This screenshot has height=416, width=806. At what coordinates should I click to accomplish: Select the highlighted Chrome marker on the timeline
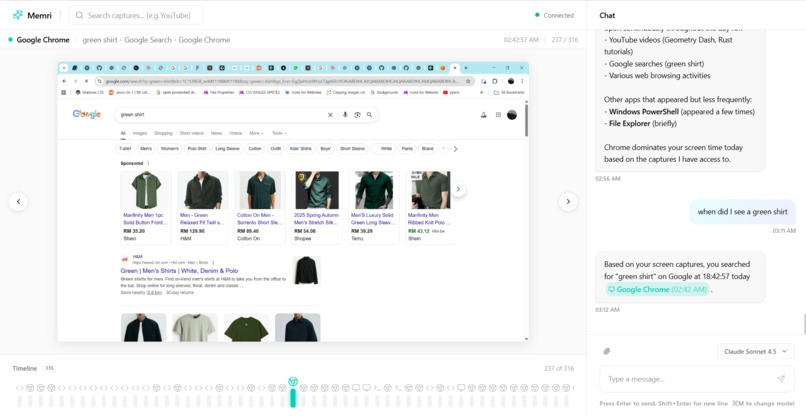[x=293, y=381]
